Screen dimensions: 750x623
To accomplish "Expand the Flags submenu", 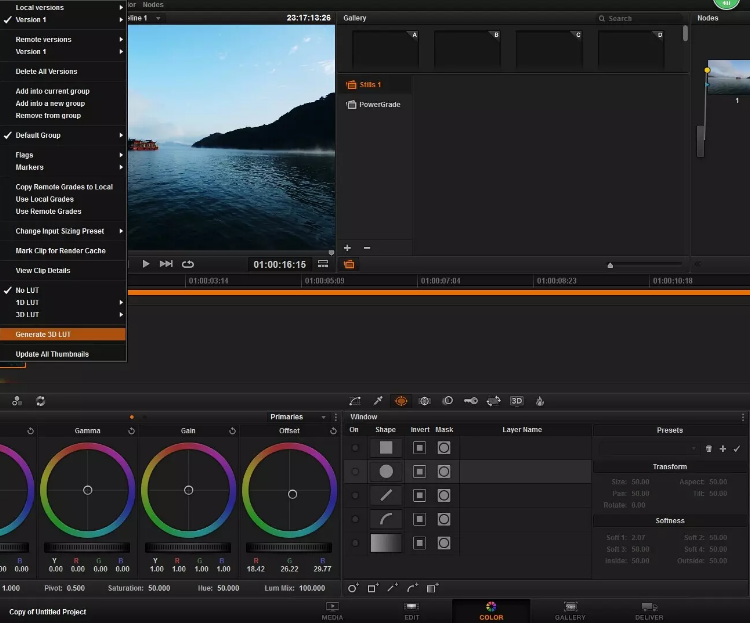I will click(x=63, y=155).
